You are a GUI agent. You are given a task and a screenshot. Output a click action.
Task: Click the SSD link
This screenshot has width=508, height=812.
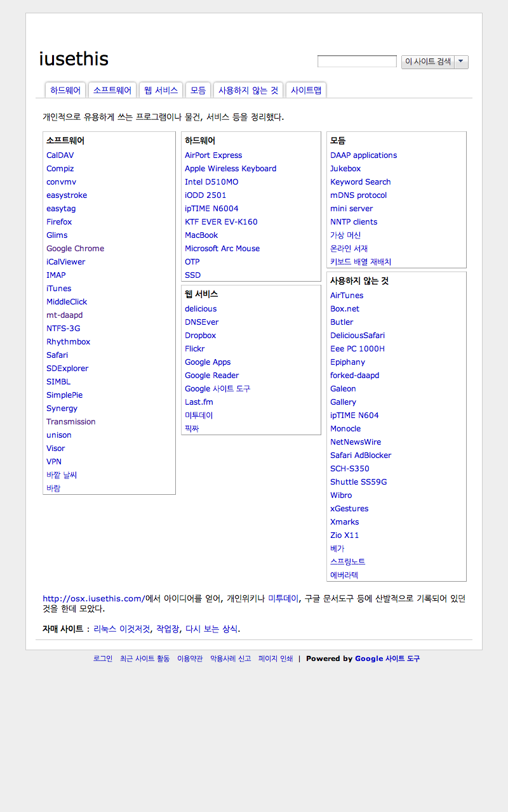pyautogui.click(x=192, y=275)
